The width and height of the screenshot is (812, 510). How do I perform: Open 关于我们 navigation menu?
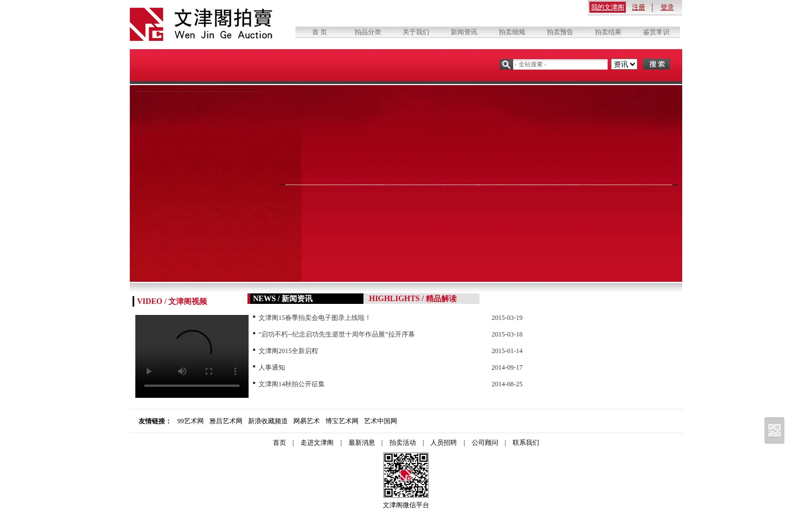coord(416,32)
